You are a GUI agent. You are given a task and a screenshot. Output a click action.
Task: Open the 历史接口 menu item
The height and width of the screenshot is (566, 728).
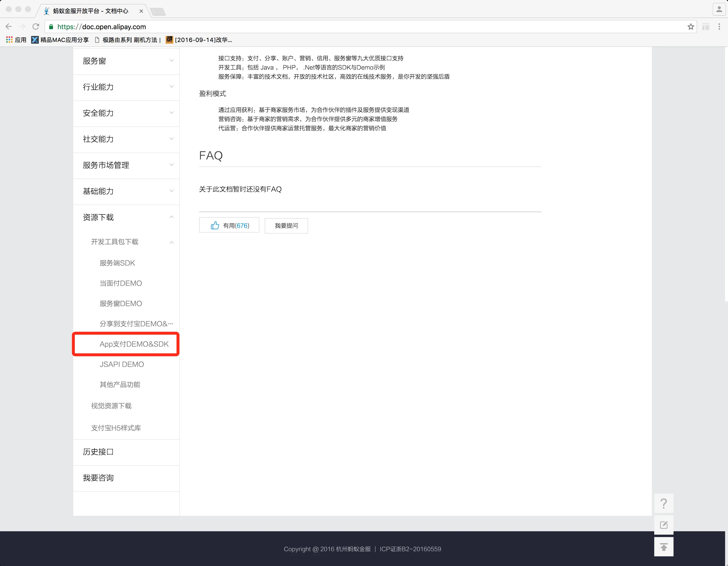click(x=98, y=452)
